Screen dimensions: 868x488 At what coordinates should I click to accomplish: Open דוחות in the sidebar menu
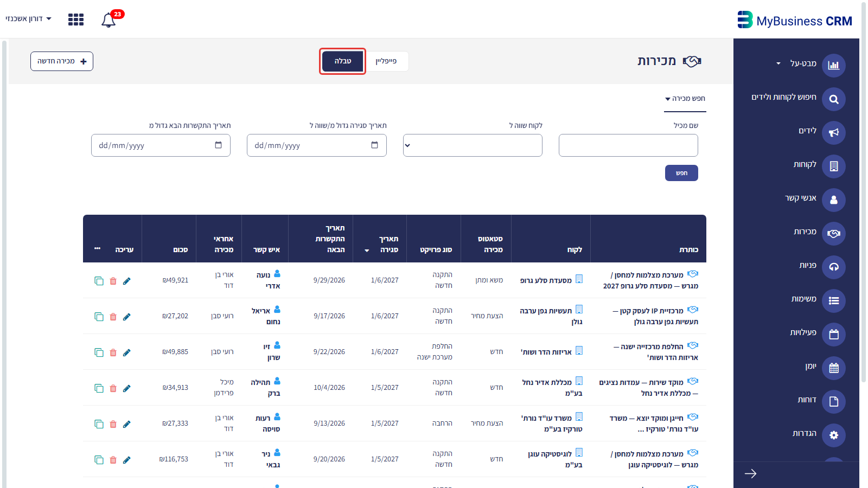[807, 400]
